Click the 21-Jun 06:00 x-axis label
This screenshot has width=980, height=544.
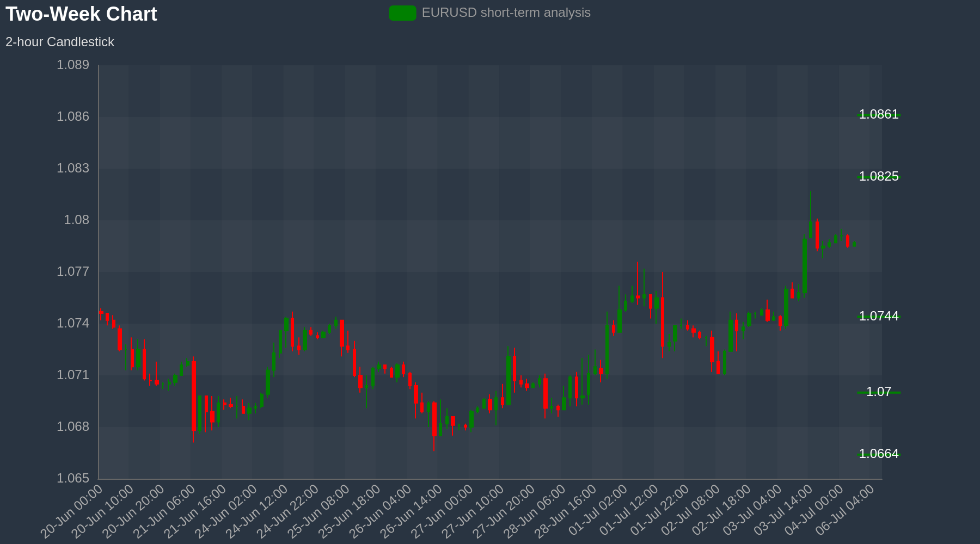[164, 512]
